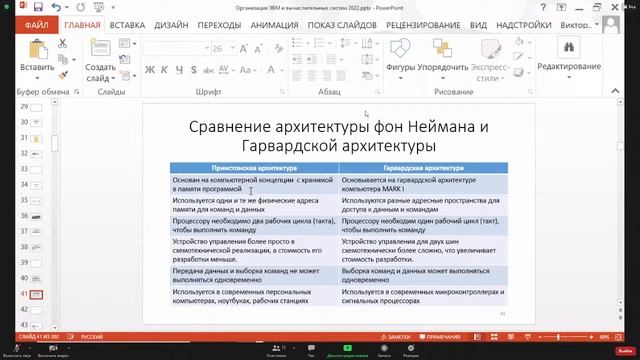
Task: Center text in Абзац group
Action: [312, 76]
